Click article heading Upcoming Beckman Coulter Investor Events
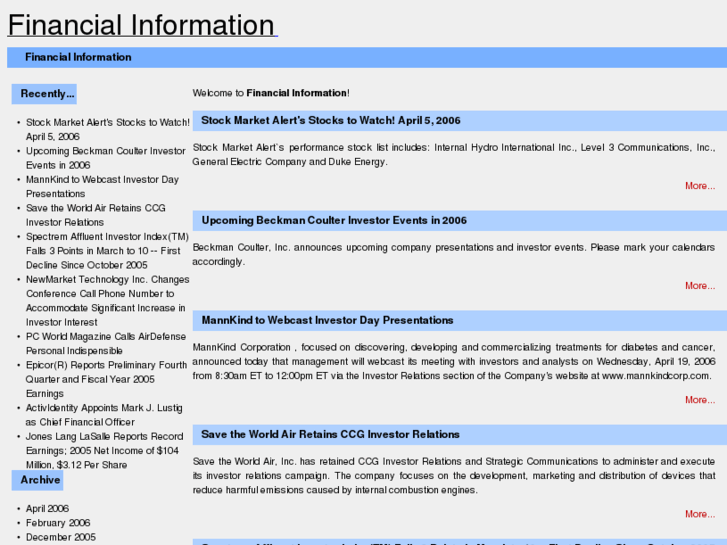Screen dimensions: 727x545 coord(334,220)
